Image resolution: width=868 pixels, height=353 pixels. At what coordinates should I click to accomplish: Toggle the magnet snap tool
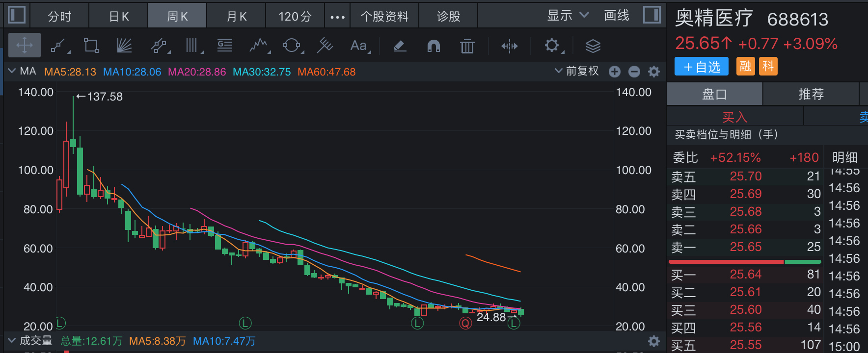[434, 46]
